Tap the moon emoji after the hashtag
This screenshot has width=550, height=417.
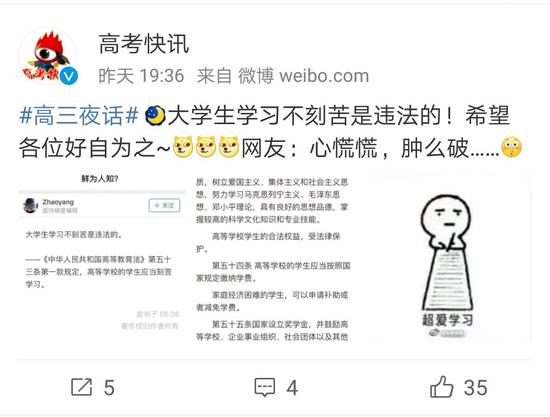click(x=155, y=116)
